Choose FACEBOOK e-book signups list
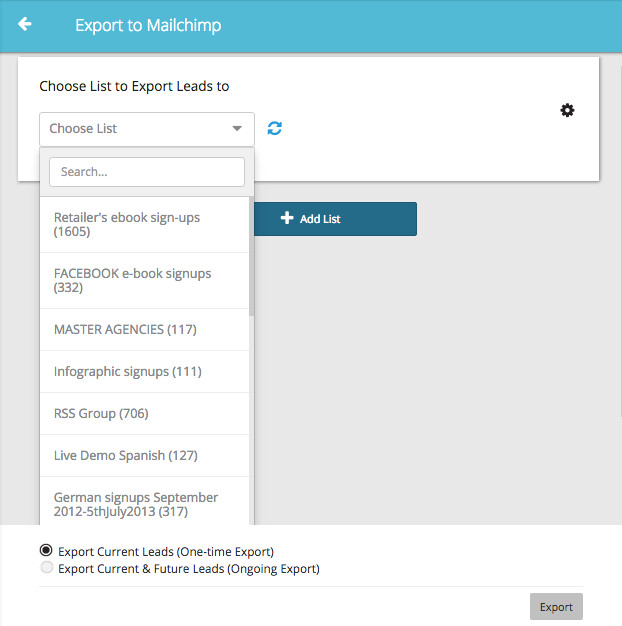This screenshot has width=622, height=626. coord(145,280)
